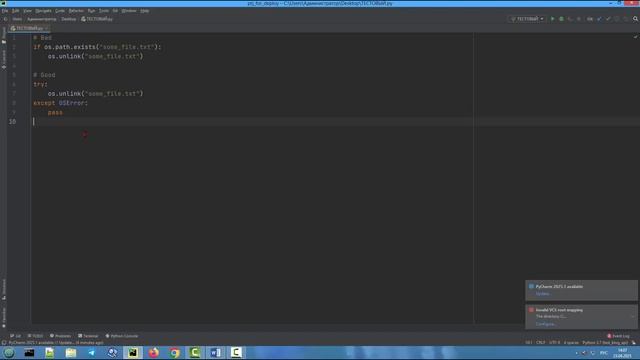Run with coverage icon in the toolbar
Screen dimensions: 640x360
(570, 19)
